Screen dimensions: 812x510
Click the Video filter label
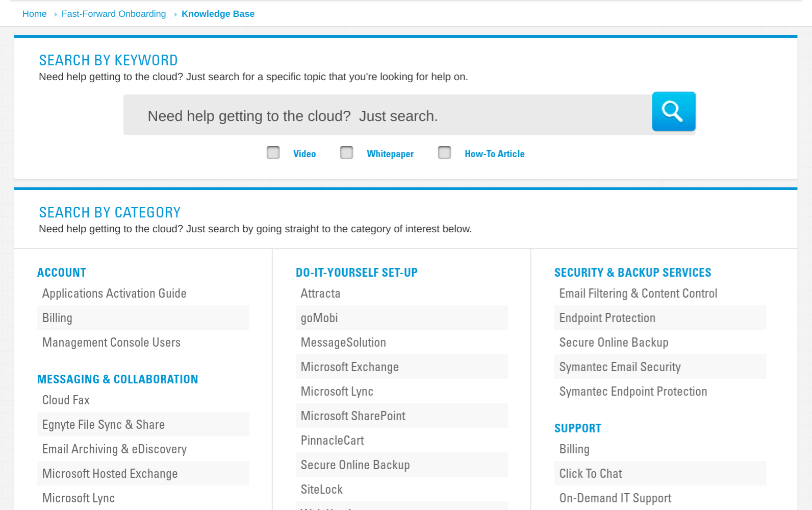[304, 154]
